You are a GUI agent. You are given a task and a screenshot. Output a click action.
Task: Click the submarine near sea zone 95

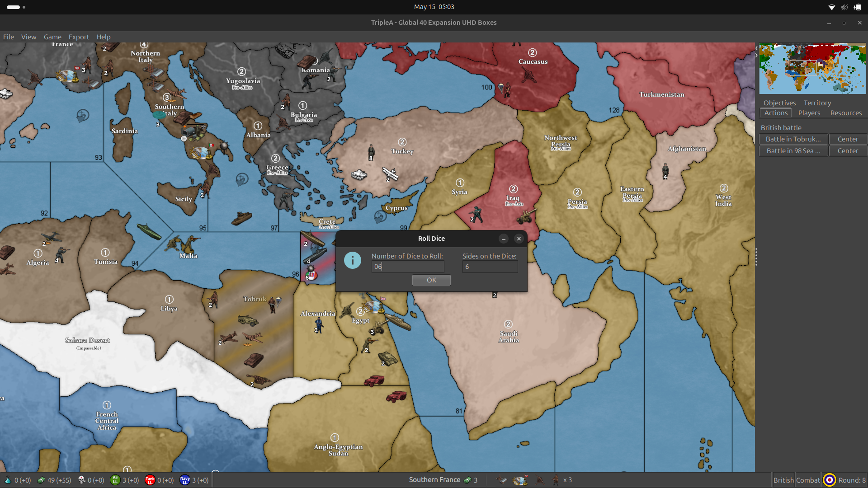pos(149,231)
